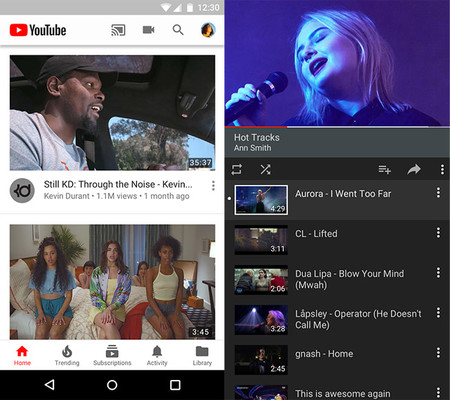
Task: Select Aurora - I Went Too Far thumbnail
Action: 261,200
